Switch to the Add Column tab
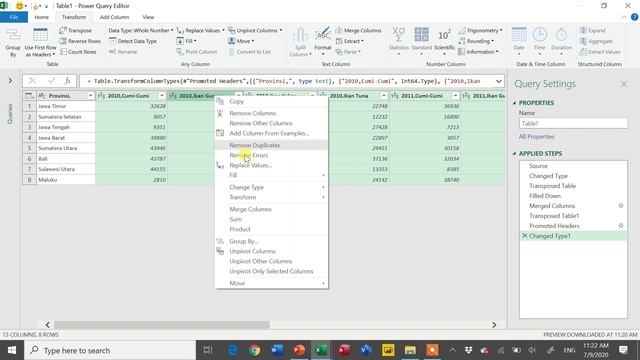The height and width of the screenshot is (360, 640). [114, 17]
